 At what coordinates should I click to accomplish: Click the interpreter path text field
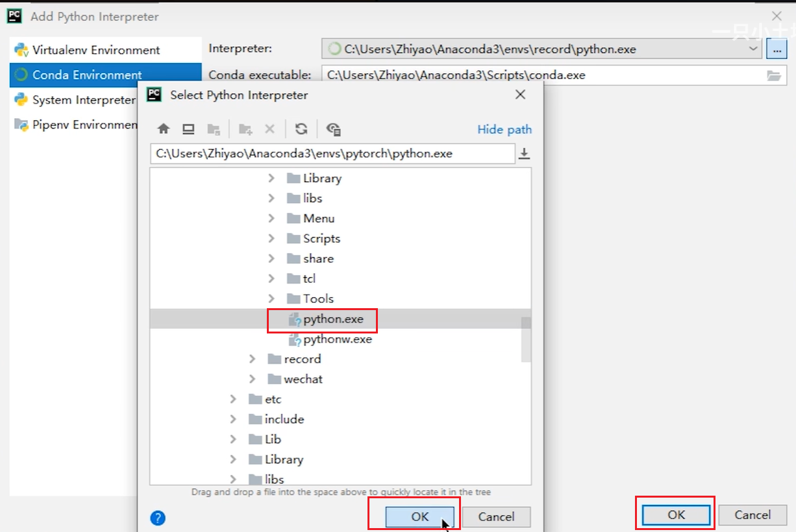click(332, 154)
